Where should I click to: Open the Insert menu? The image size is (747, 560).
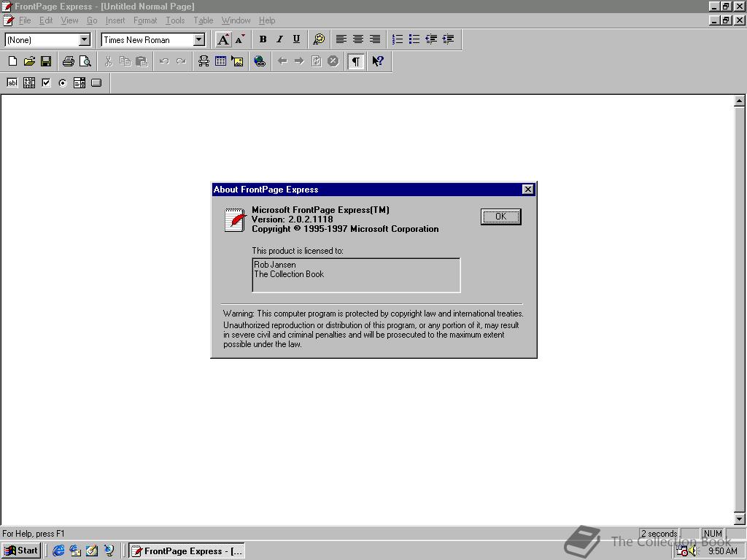click(x=115, y=20)
